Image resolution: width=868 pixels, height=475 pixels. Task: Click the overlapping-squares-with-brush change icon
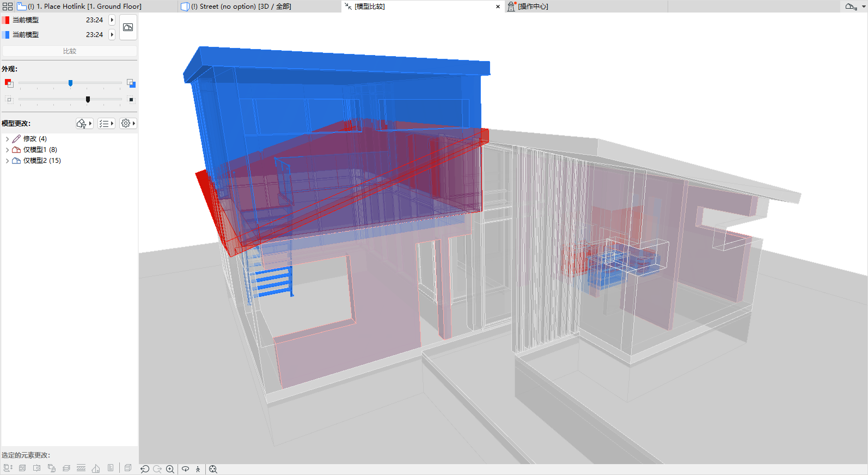(x=52, y=468)
